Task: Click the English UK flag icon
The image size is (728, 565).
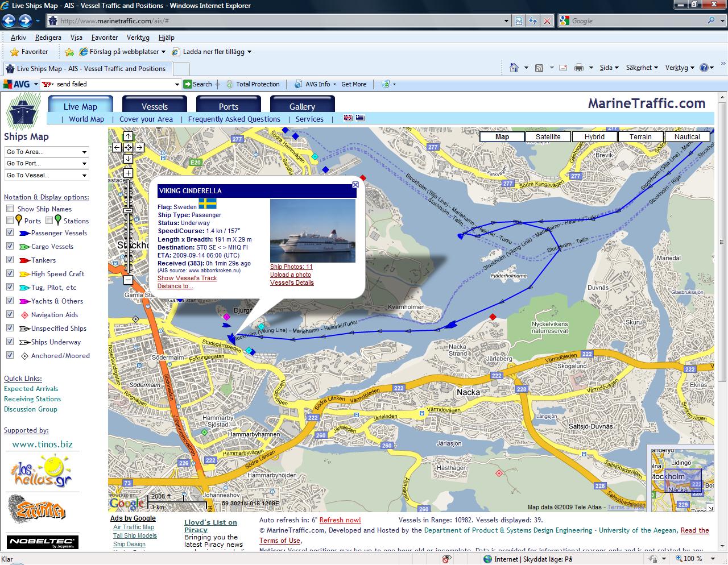Action: [348, 118]
